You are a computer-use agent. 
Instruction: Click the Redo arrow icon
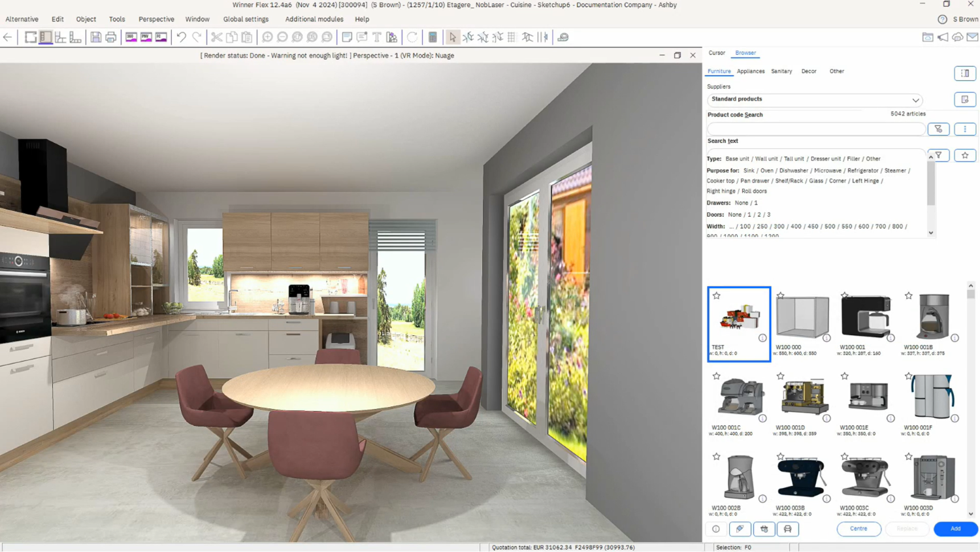pos(197,37)
